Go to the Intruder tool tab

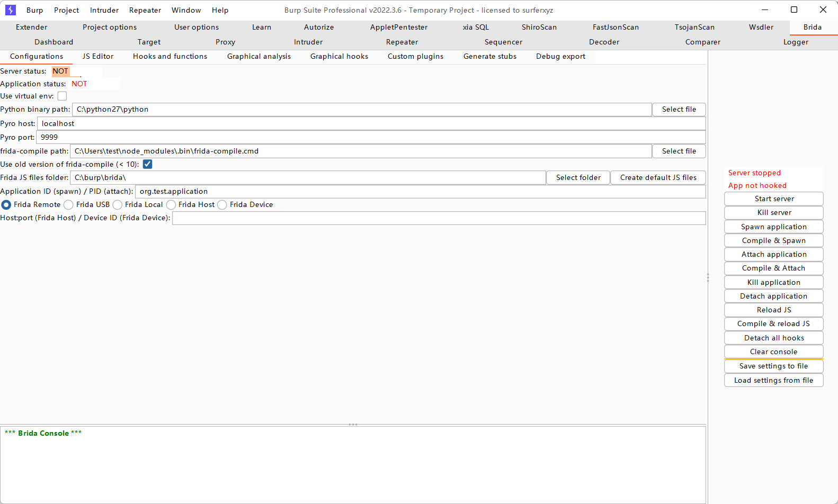coord(308,42)
